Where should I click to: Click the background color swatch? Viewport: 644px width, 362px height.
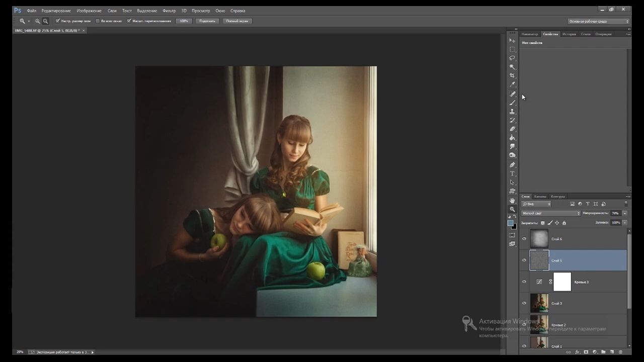click(x=514, y=227)
